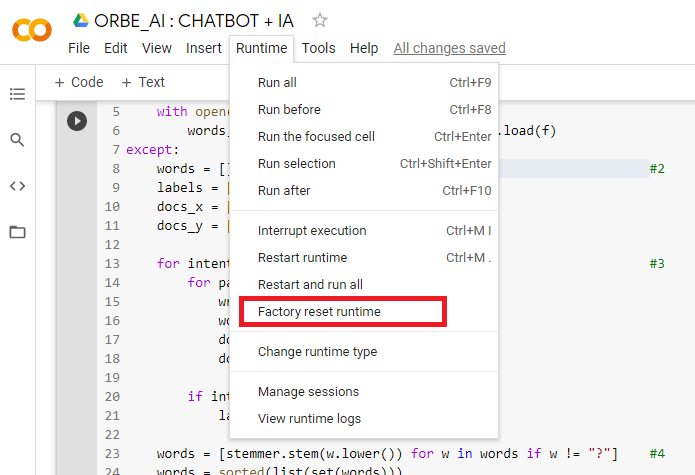Select View runtime logs
Viewport: 695px width, 475px height.
pyautogui.click(x=364, y=419)
